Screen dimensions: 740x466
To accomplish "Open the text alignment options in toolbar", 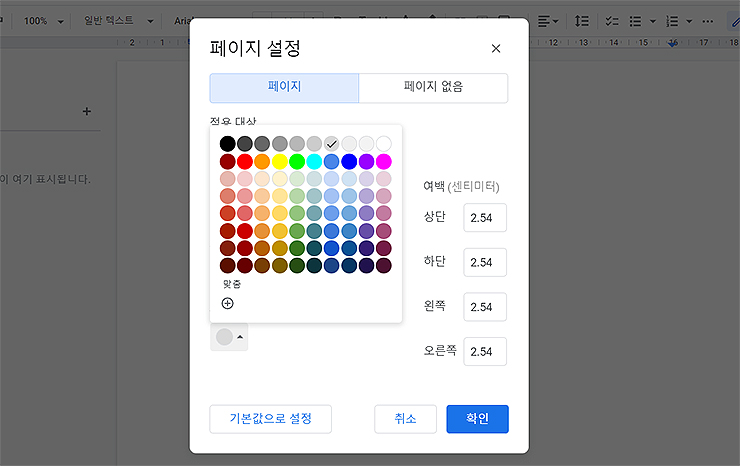I will (x=548, y=21).
